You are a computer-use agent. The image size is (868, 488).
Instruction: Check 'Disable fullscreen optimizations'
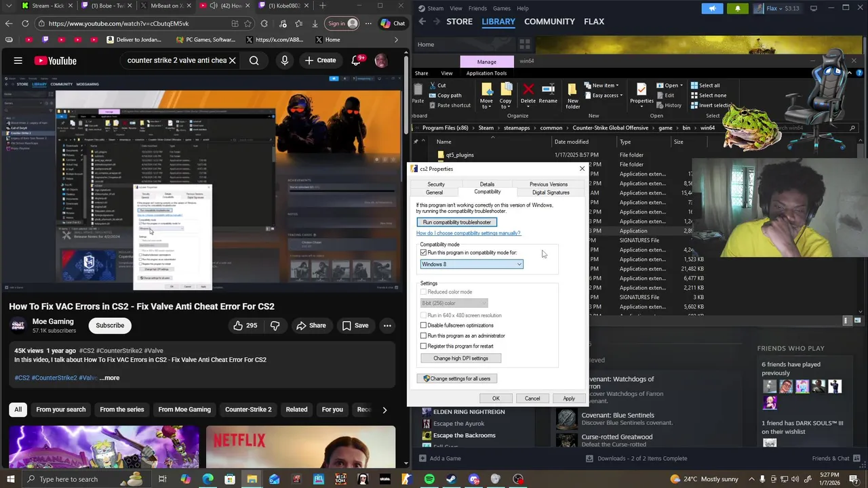tap(424, 325)
